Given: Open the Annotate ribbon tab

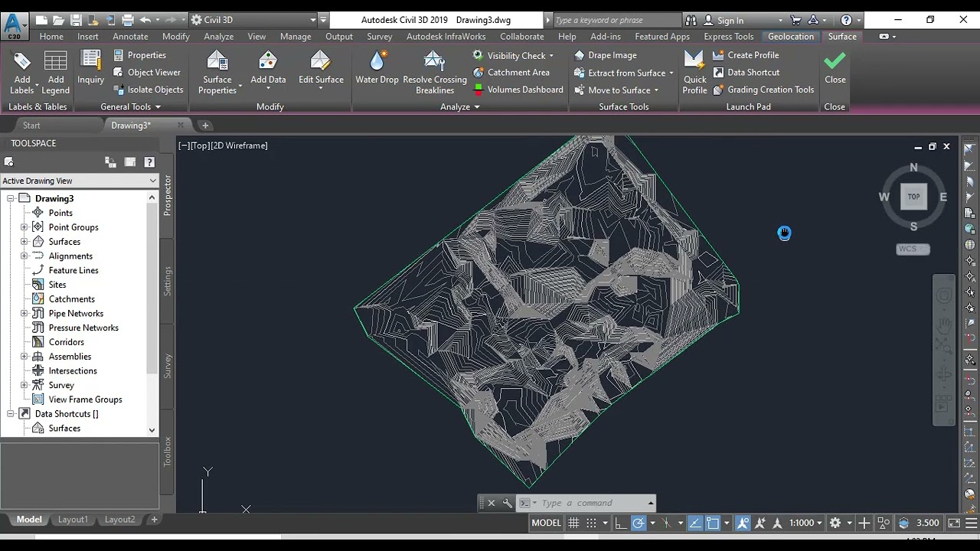Looking at the screenshot, I should click(x=130, y=36).
